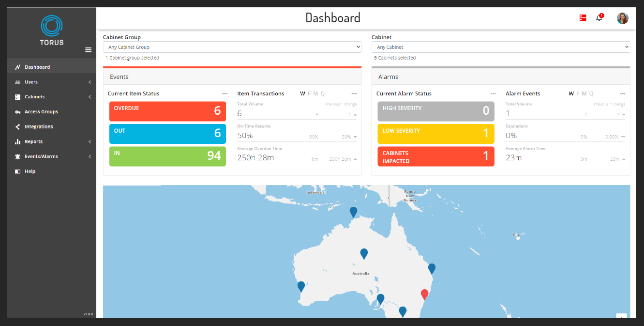Image resolution: width=644 pixels, height=326 pixels.
Task: Select Q period for Alarm Events
Action: 591,93
